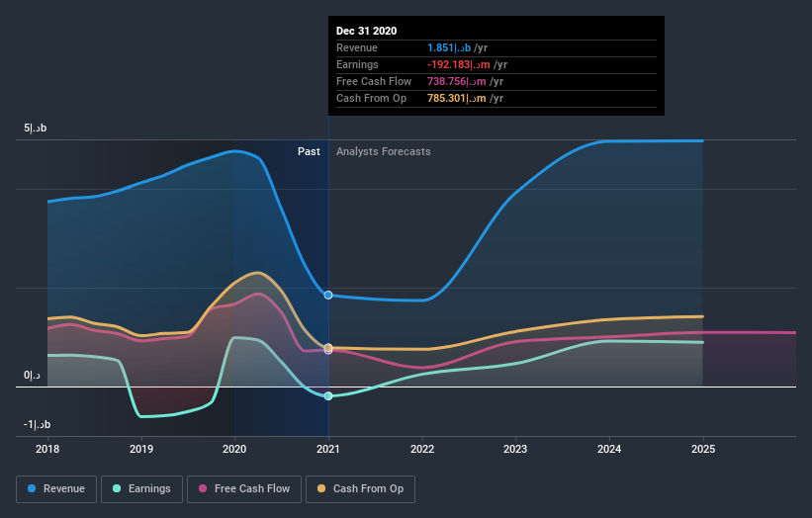This screenshot has width=812, height=518.
Task: Click the 'Analysts Forecasts' label
Action: coord(383,151)
